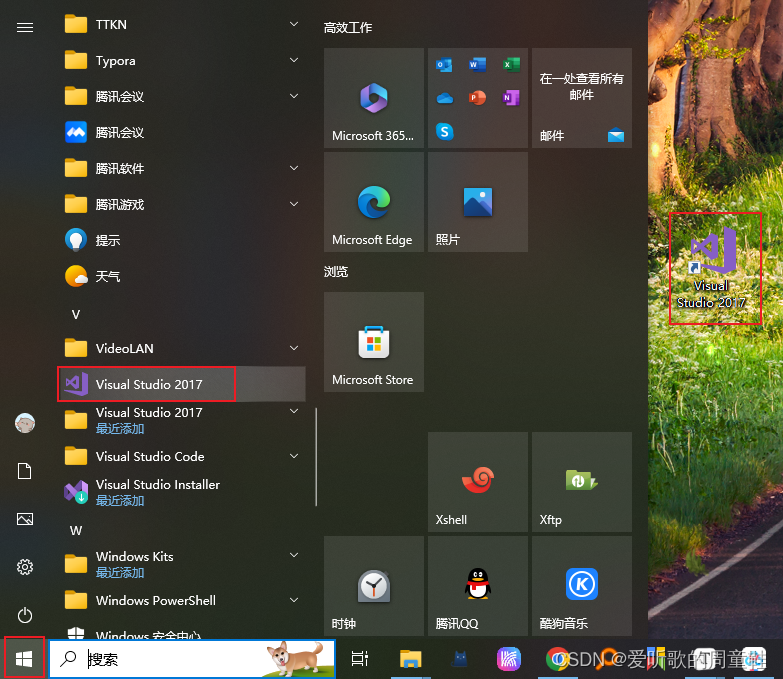Click the letter W section header
The height and width of the screenshot is (679, 783).
[x=76, y=530]
